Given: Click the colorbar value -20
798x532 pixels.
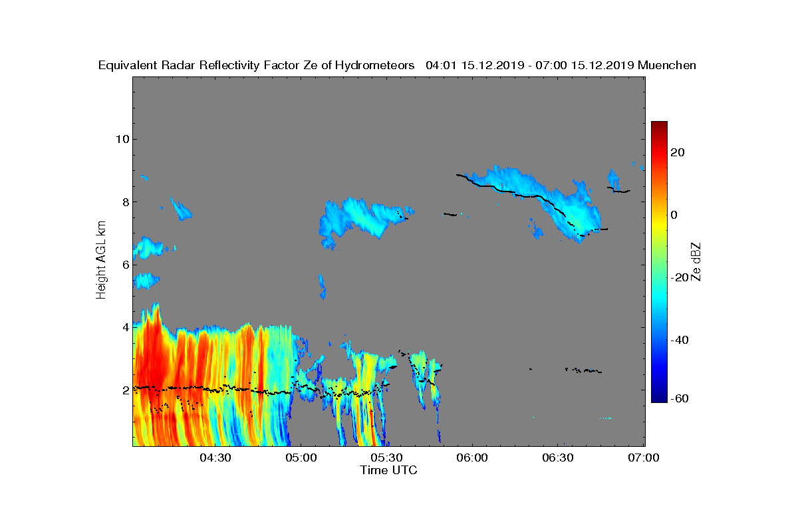Looking at the screenshot, I should [680, 278].
